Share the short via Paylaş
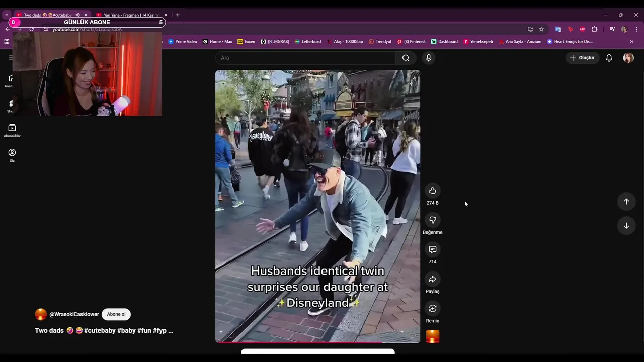 (x=432, y=279)
